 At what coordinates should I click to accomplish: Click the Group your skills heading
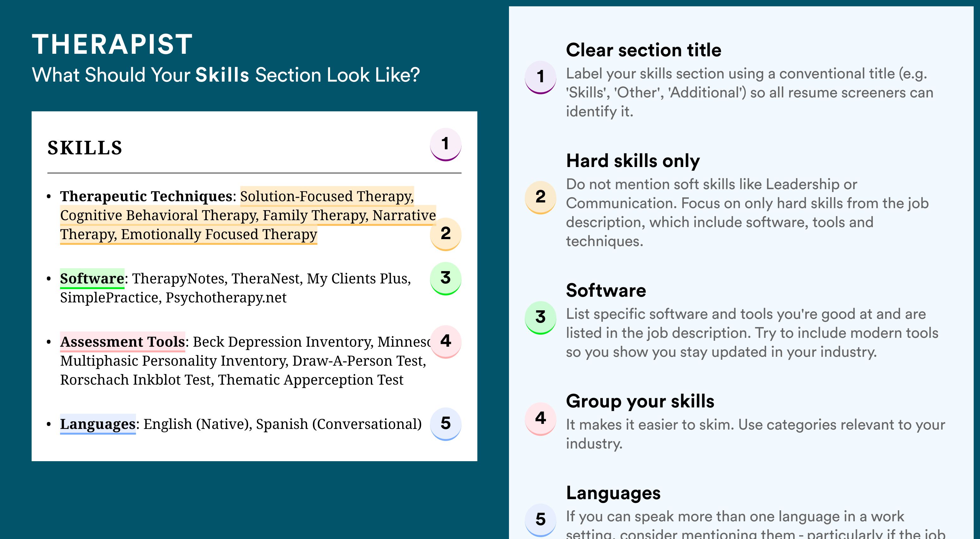[640, 401]
